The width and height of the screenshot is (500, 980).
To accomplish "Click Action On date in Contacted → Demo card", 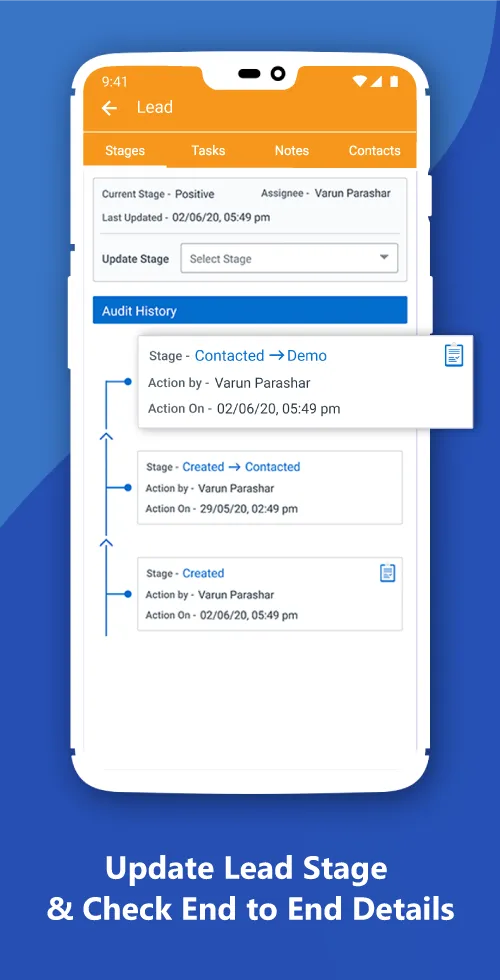I will click(x=279, y=409).
